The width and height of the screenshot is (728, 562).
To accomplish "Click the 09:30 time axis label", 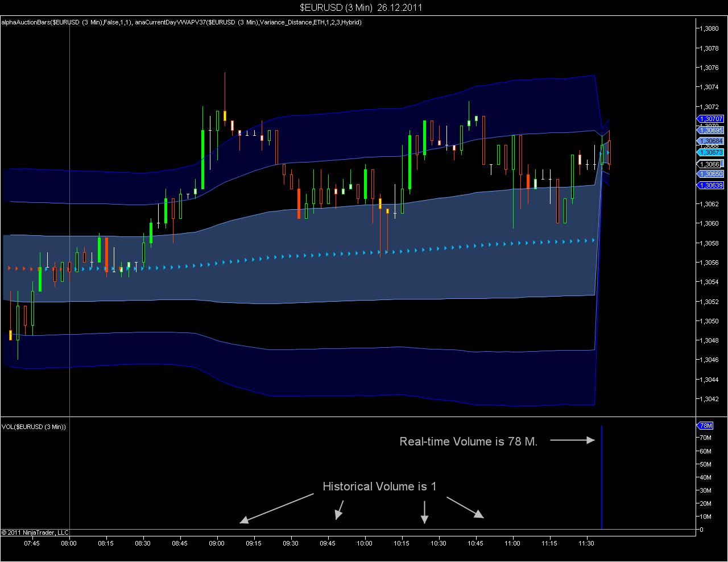I will coord(291,543).
